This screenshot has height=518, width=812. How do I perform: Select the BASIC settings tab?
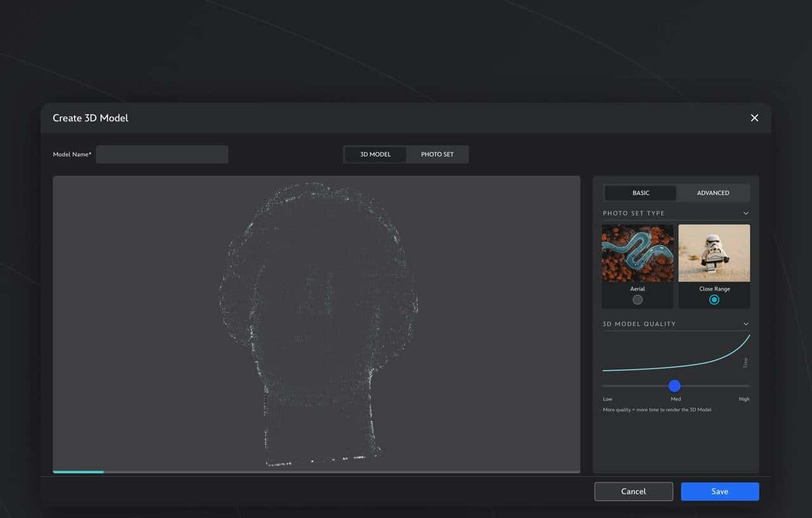point(641,193)
